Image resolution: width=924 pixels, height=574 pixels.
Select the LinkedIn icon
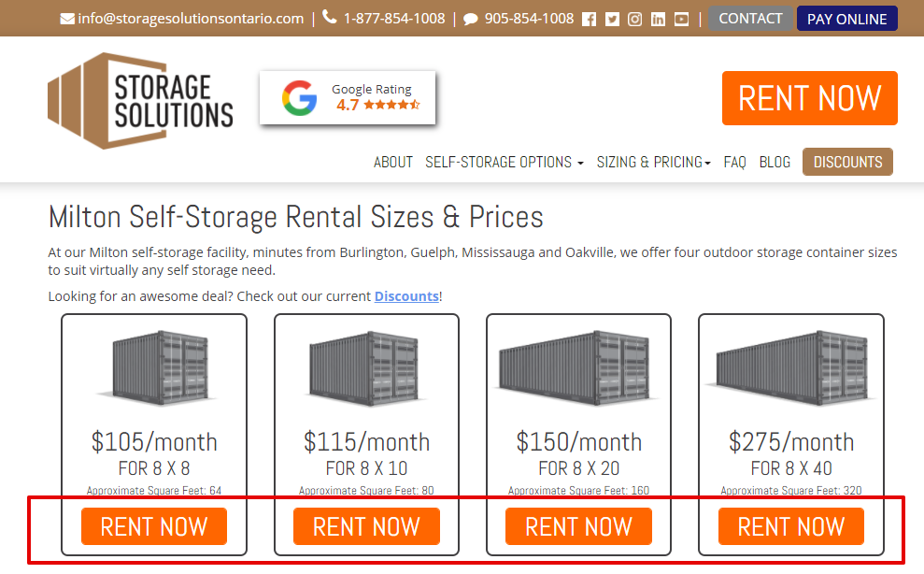[x=658, y=17]
